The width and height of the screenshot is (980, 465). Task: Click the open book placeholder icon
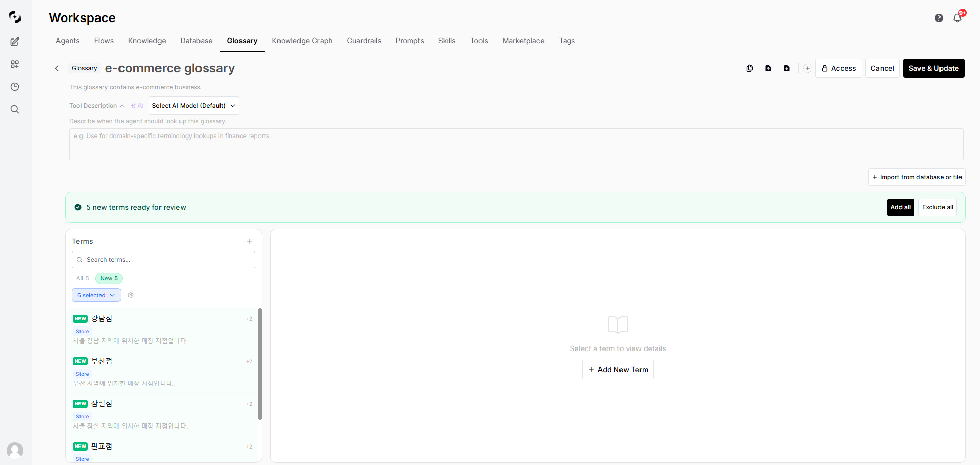click(618, 324)
